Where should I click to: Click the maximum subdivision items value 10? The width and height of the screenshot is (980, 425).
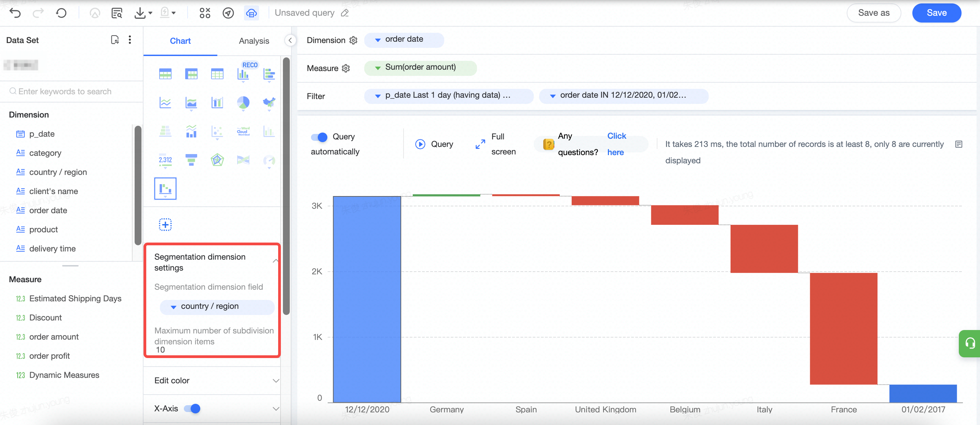click(161, 350)
